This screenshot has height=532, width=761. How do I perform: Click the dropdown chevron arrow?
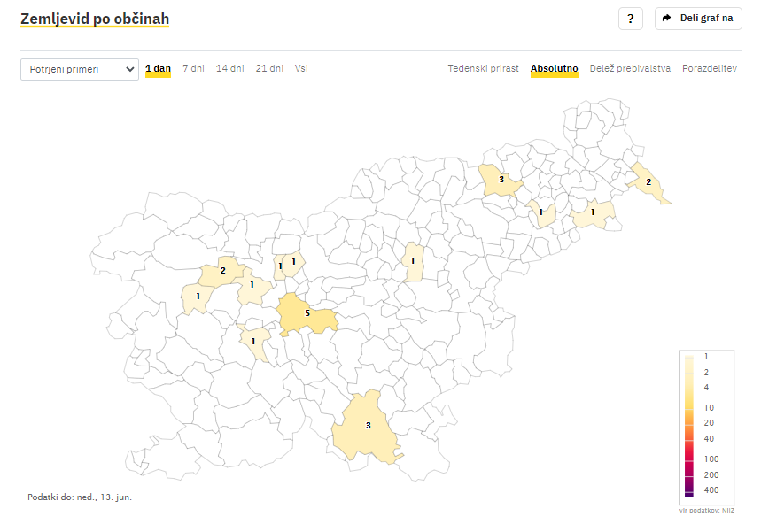tap(129, 69)
